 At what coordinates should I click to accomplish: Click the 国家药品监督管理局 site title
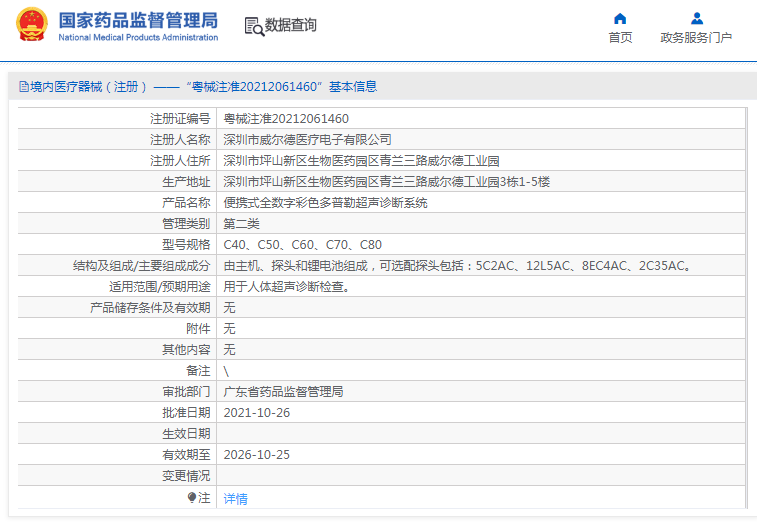click(x=138, y=19)
